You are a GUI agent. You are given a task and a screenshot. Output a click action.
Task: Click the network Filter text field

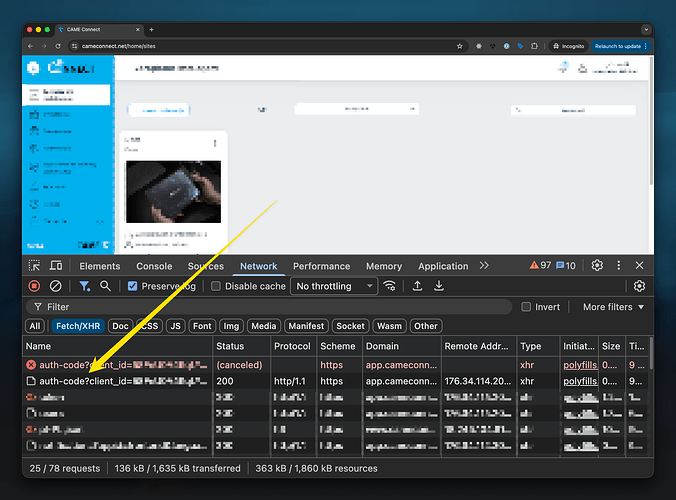[270, 307]
